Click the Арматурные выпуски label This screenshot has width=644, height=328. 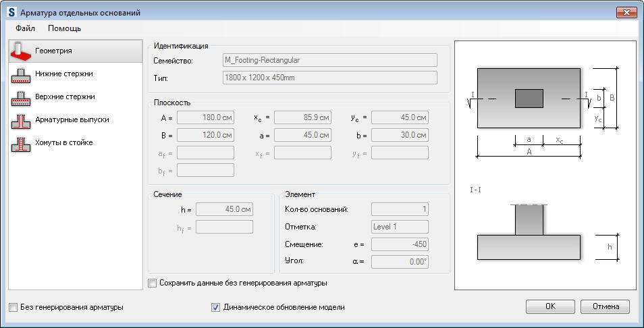pyautogui.click(x=72, y=120)
